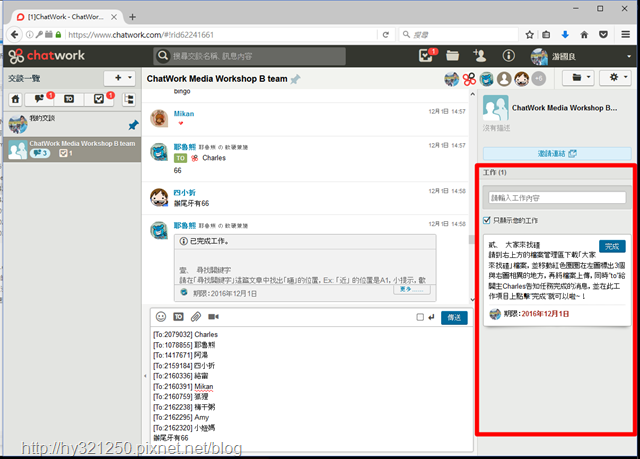Click the chatwork logo
Screen dimensions: 640x459
(x=47, y=55)
